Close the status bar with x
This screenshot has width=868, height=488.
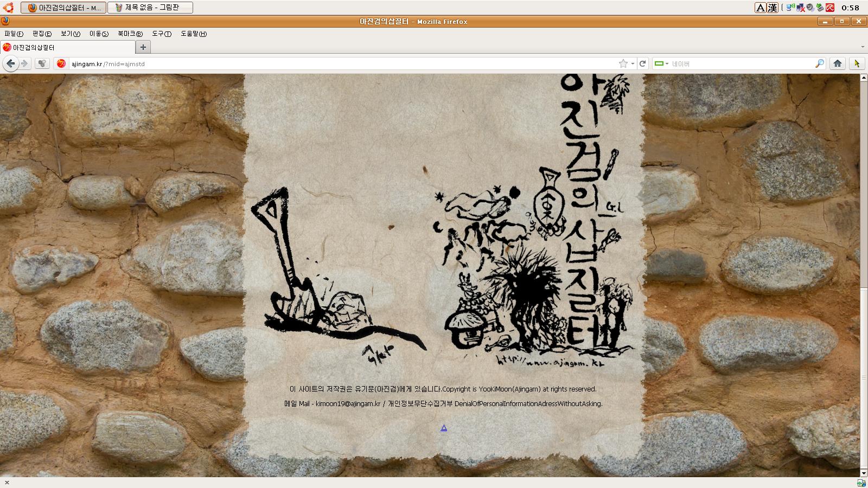[7, 483]
